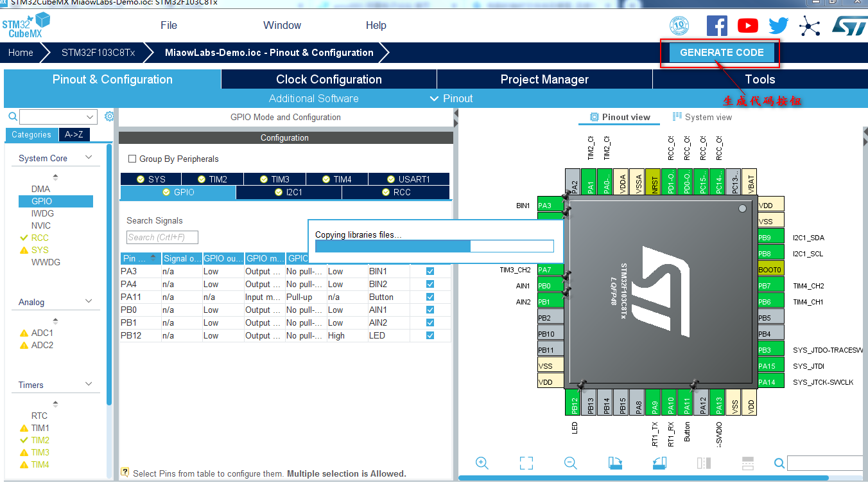Viewport: 868px width, 485px height.
Task: Click the category search magnifier icon
Action: 13,116
